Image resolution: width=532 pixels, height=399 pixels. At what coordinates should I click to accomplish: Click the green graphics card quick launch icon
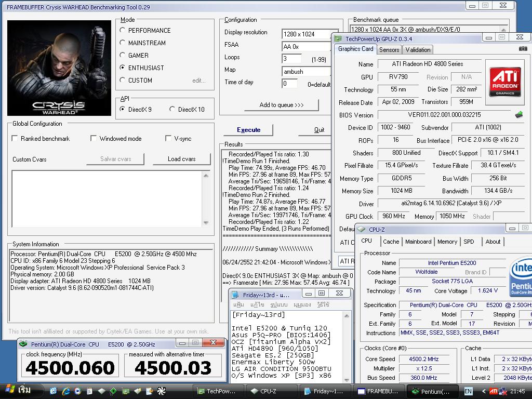[125, 391]
